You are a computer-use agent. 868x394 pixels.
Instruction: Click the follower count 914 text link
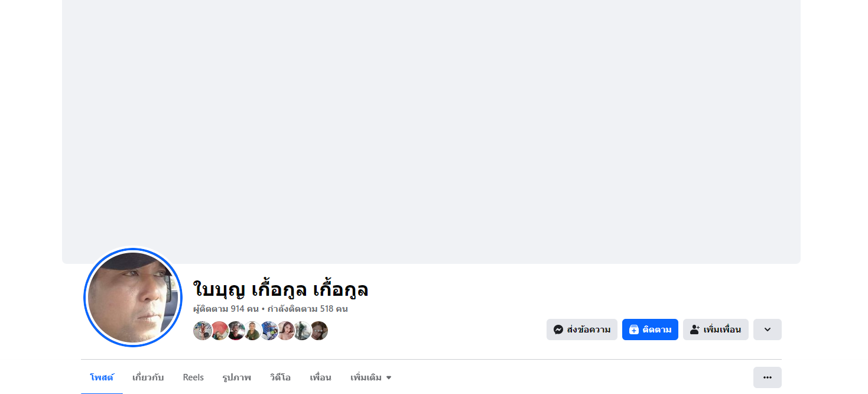[226, 309]
